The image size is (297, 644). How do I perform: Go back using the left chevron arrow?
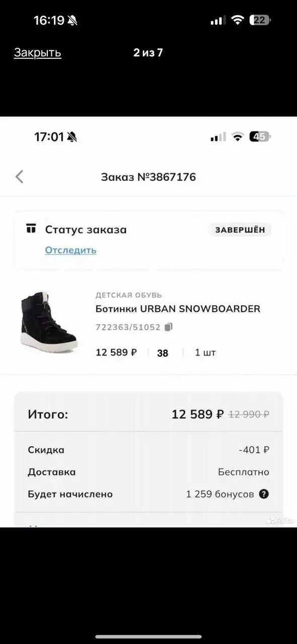coord(19,177)
